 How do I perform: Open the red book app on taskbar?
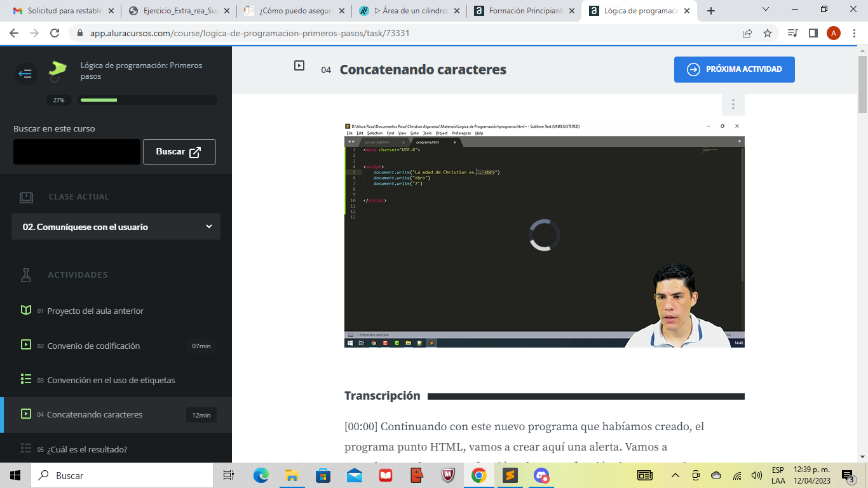click(x=386, y=475)
